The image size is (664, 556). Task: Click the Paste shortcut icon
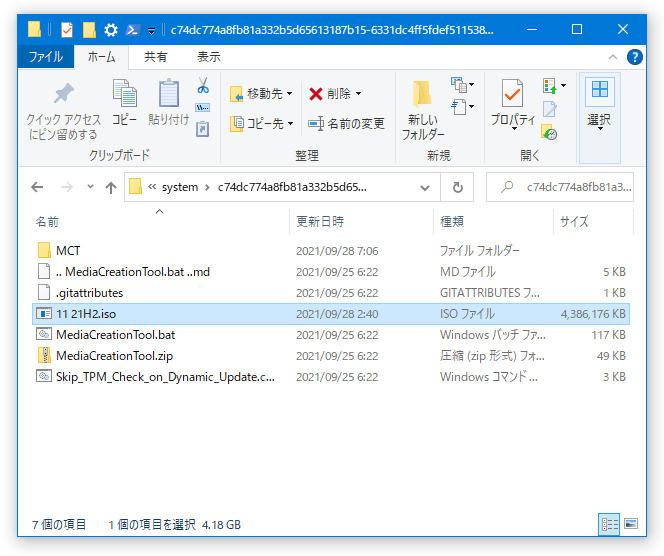[x=202, y=129]
